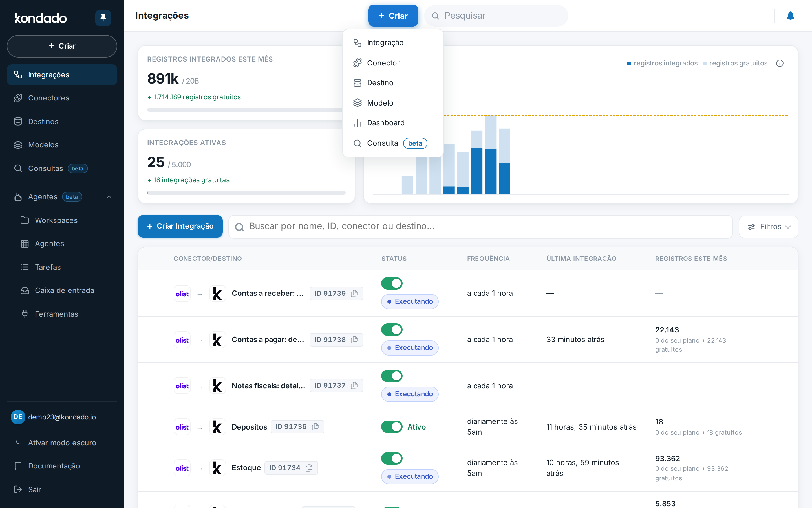
Task: Click the top blue Criar dropdown button
Action: (393, 16)
